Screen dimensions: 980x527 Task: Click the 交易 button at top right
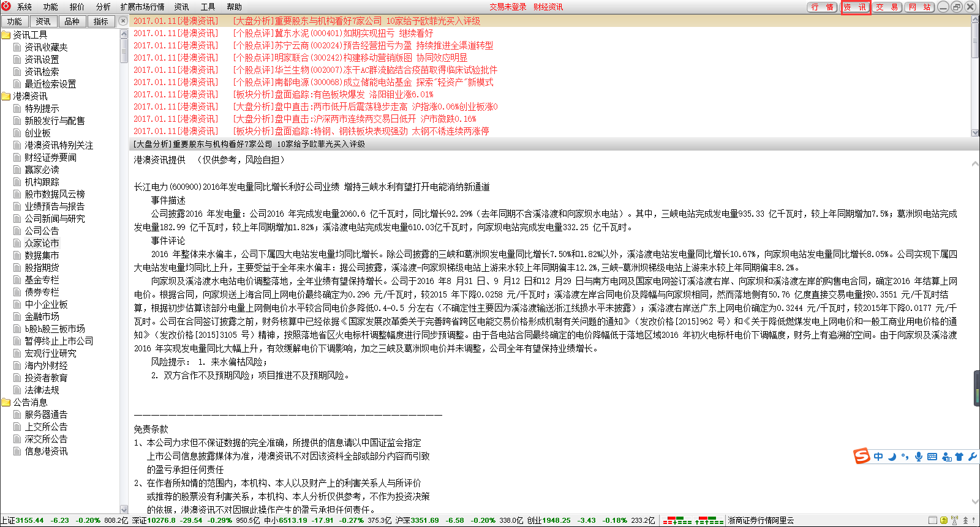(887, 7)
